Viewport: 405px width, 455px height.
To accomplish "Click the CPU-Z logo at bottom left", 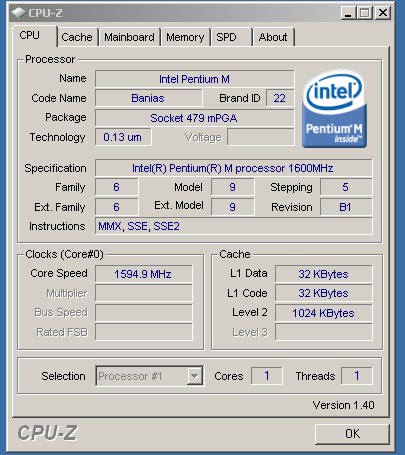I will click(47, 433).
